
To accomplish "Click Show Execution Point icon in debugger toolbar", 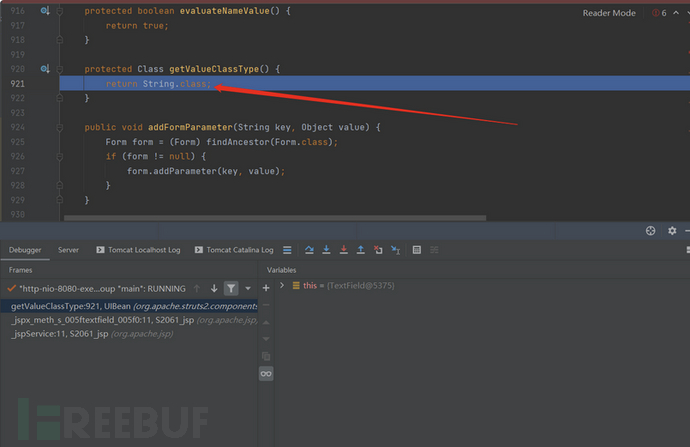I will 287,250.
